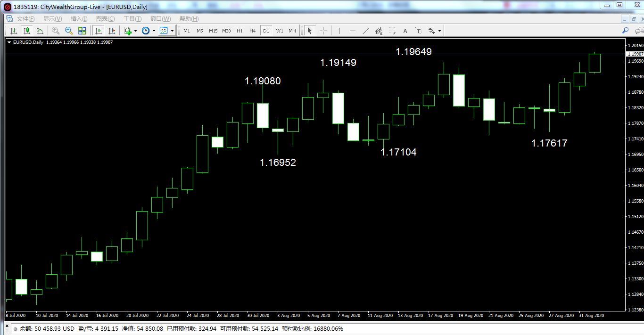The width and height of the screenshot is (644, 335).
Task: Click the tile windows icon
Action: [x=82, y=31]
